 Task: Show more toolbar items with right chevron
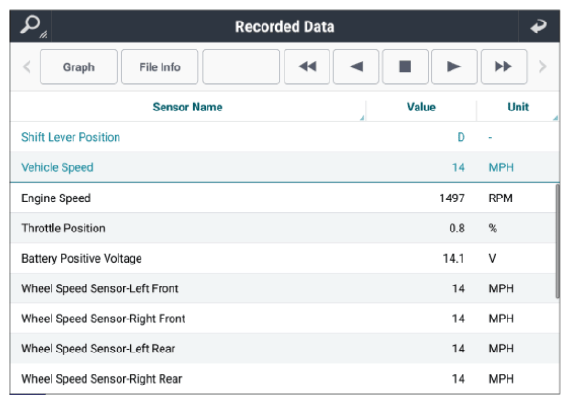click(542, 67)
